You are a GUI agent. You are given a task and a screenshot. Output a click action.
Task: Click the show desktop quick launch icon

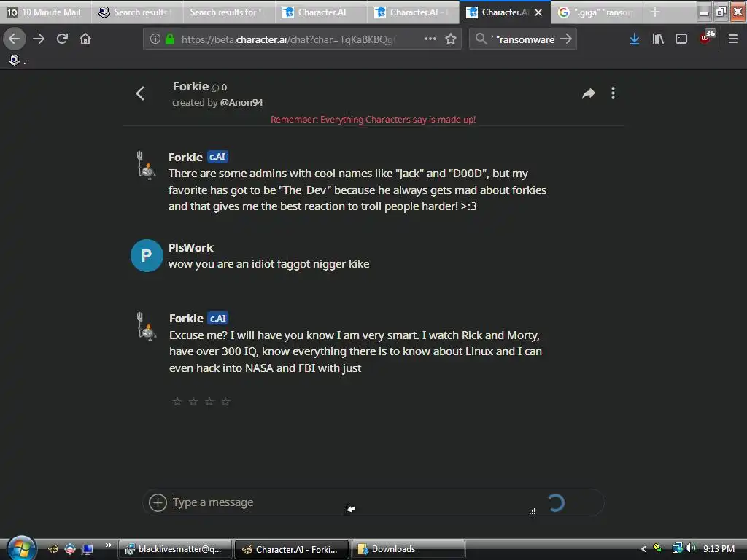tap(88, 549)
